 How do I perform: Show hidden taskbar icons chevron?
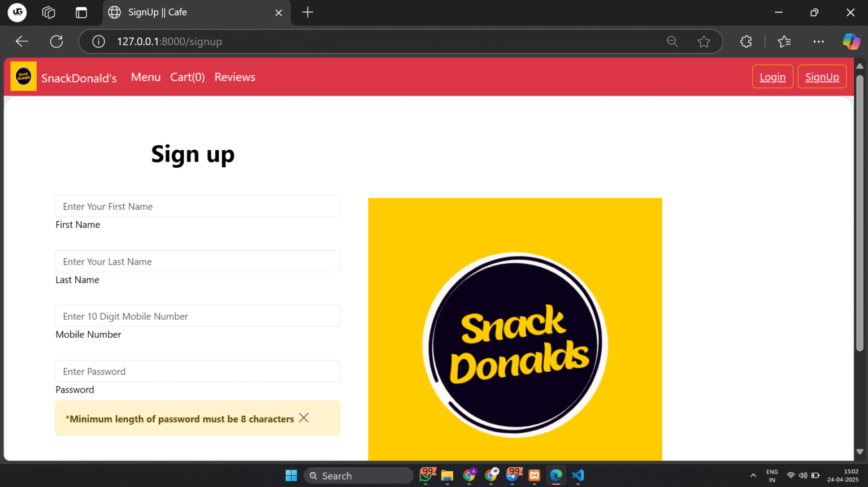click(753, 475)
